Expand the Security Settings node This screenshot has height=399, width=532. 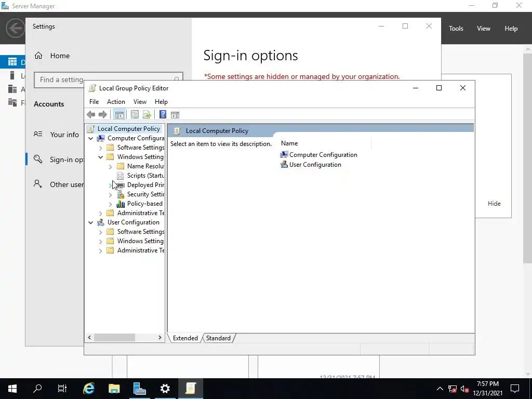coord(110,195)
